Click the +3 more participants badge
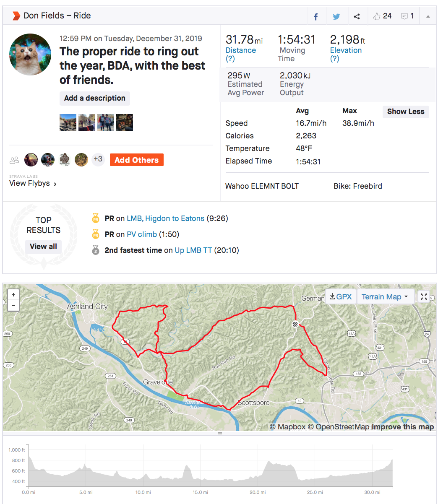Image resolution: width=438 pixels, height=504 pixels. (98, 159)
